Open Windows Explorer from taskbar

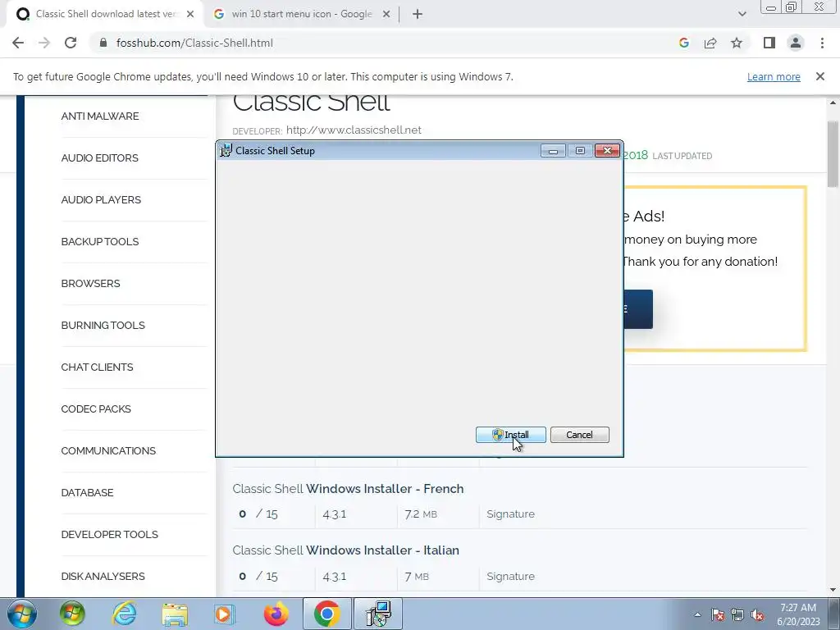[x=175, y=614]
